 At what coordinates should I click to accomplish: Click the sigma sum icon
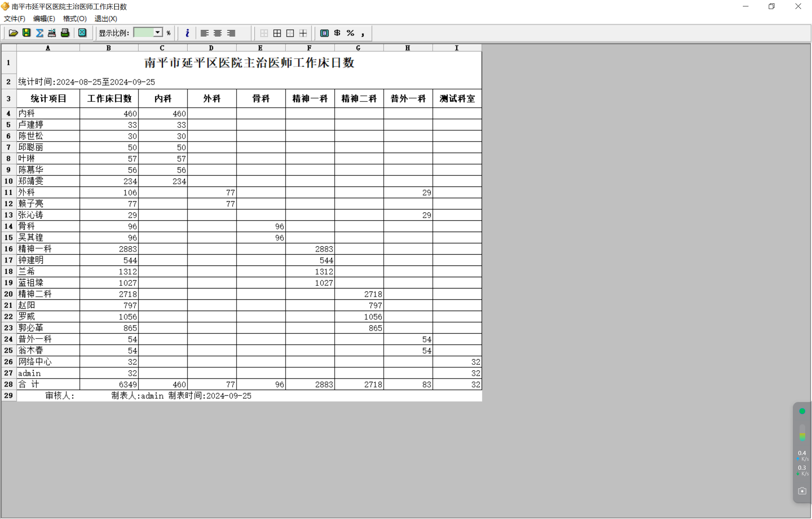39,33
